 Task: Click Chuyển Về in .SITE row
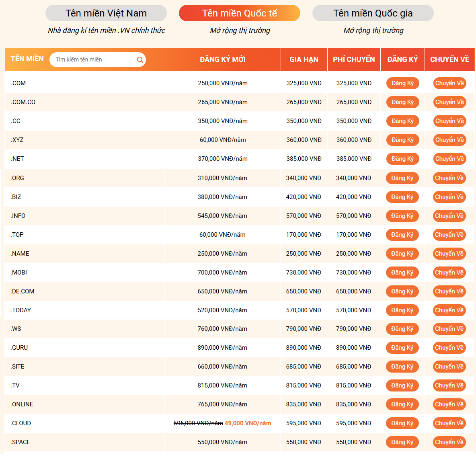click(449, 367)
